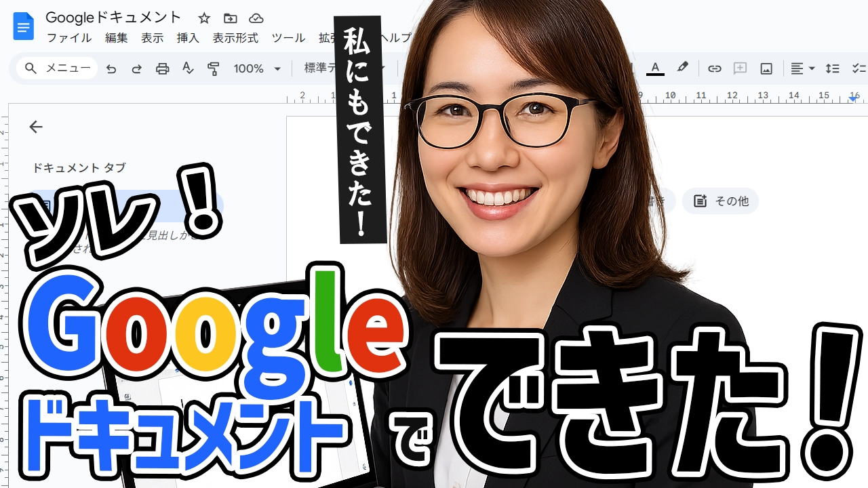868x488 pixels.
Task: Open the highlight color pen tool
Action: click(x=682, y=68)
